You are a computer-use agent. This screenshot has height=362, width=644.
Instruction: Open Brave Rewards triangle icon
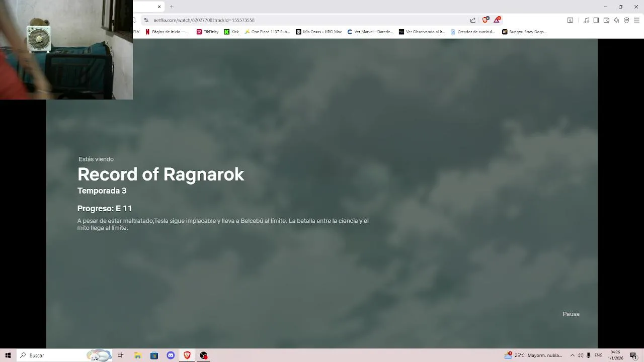tap(497, 20)
